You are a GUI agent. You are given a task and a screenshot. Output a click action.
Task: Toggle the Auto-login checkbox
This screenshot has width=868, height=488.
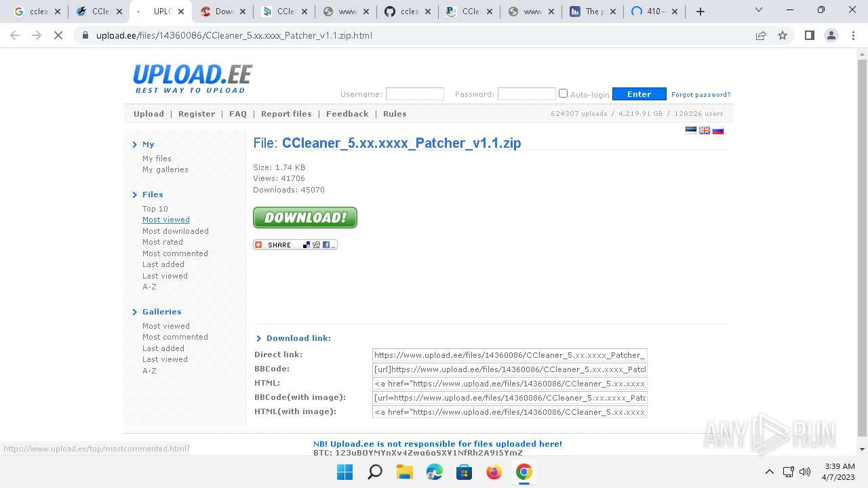(x=563, y=94)
